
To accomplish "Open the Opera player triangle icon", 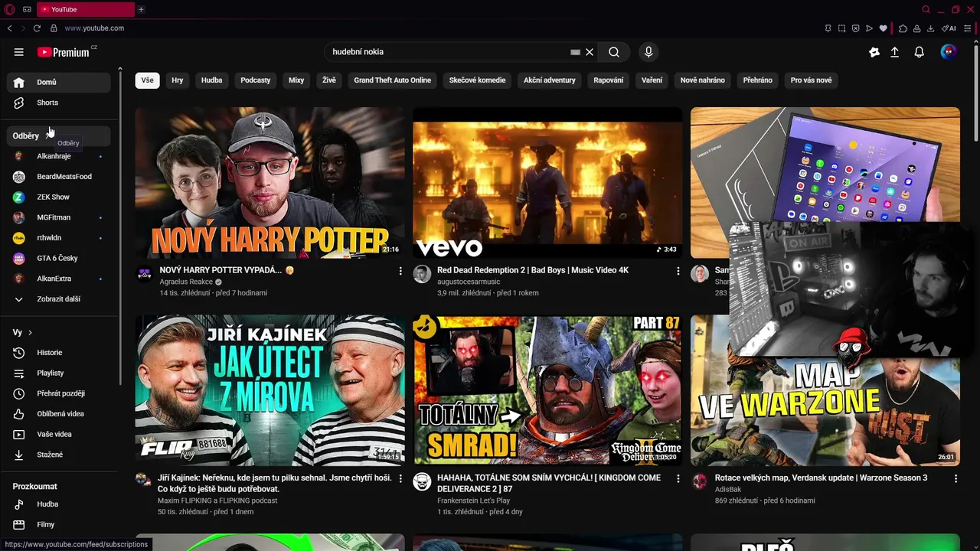I will point(869,28).
